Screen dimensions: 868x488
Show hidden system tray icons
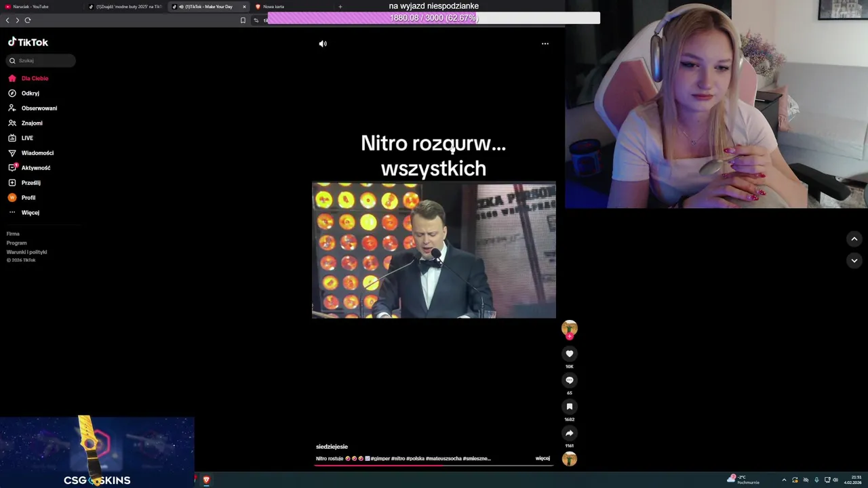click(x=784, y=480)
